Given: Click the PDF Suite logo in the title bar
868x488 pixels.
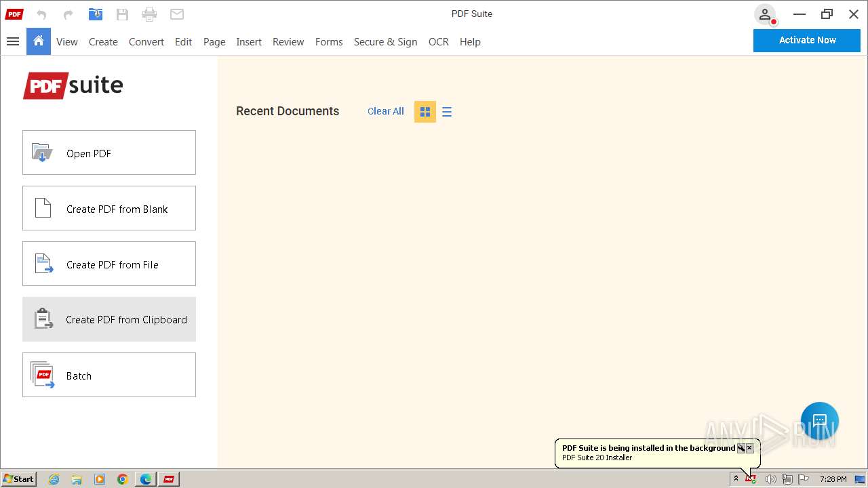Looking at the screenshot, I should click(x=14, y=14).
